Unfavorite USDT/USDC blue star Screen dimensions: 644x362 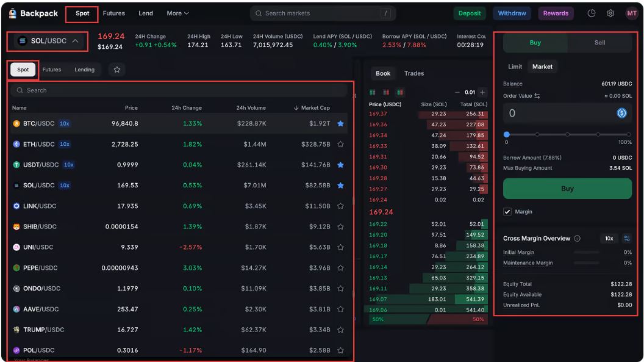340,165
